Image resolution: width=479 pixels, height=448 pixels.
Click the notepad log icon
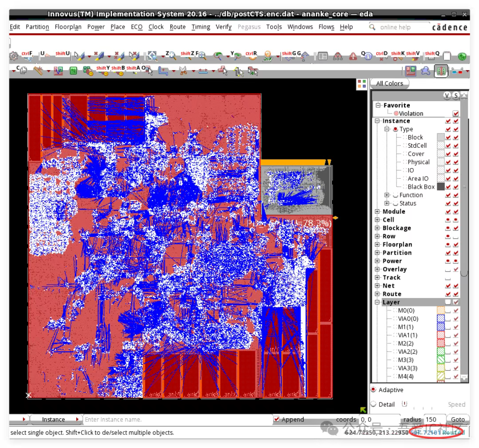(447, 56)
